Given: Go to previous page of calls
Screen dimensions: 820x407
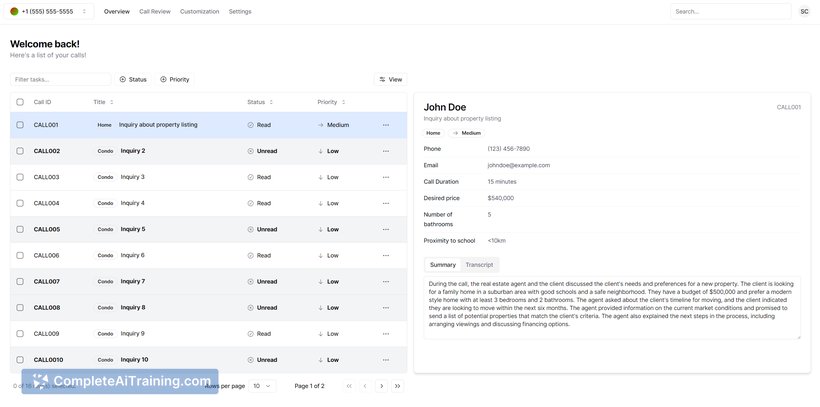Looking at the screenshot, I should coord(365,386).
